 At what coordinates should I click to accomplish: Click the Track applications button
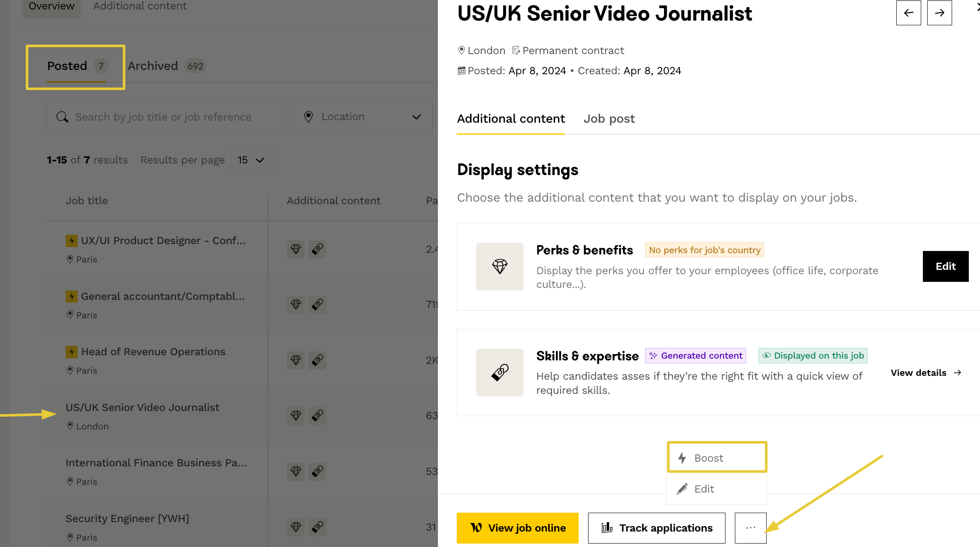(x=656, y=528)
